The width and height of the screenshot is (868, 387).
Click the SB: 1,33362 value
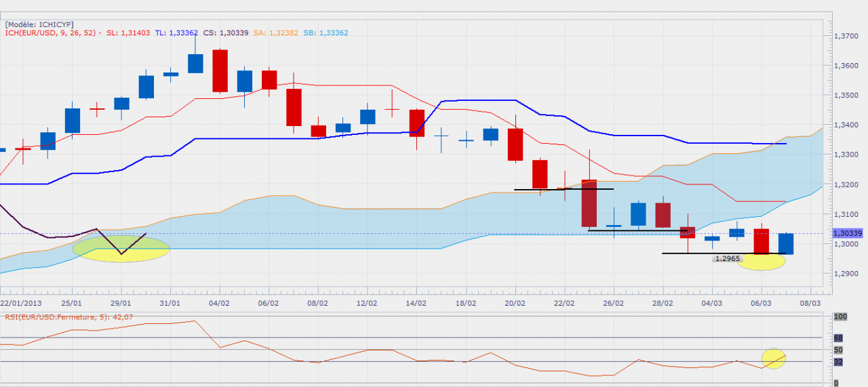(x=326, y=33)
